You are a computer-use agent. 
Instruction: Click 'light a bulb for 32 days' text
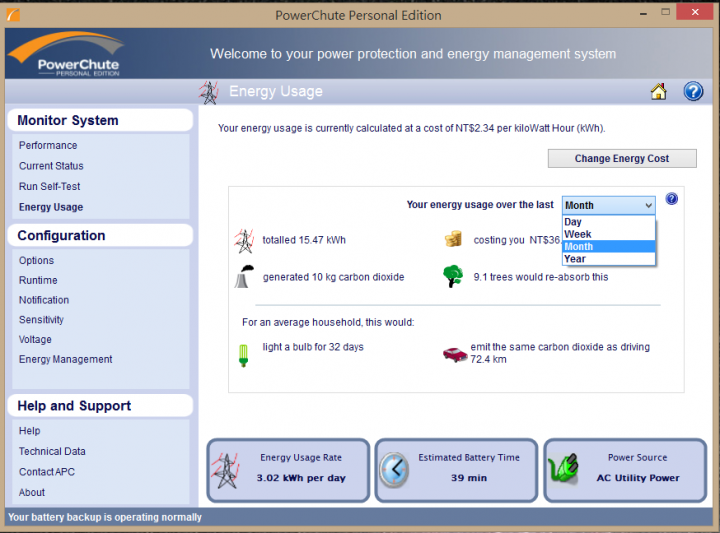coord(313,347)
